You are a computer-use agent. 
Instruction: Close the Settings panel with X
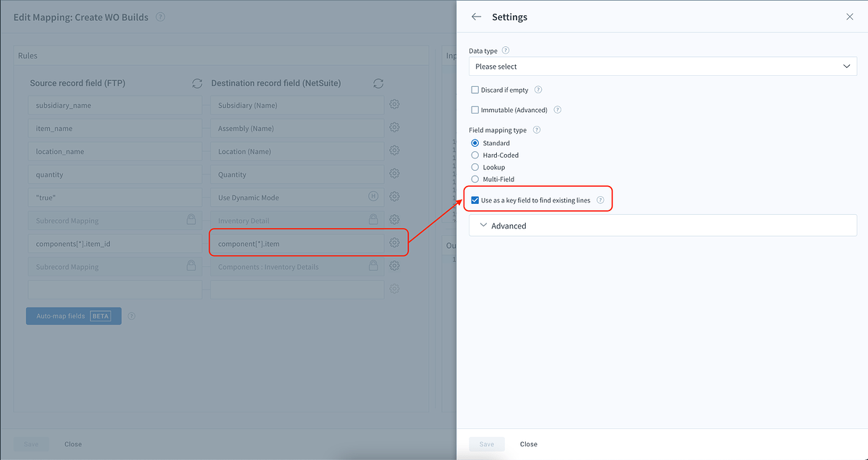point(850,17)
